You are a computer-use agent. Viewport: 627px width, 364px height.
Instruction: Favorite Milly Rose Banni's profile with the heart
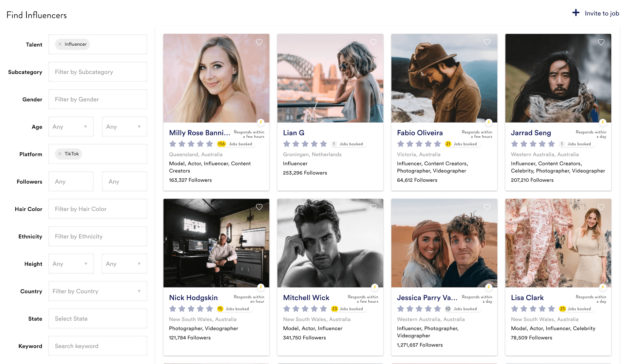tap(259, 42)
